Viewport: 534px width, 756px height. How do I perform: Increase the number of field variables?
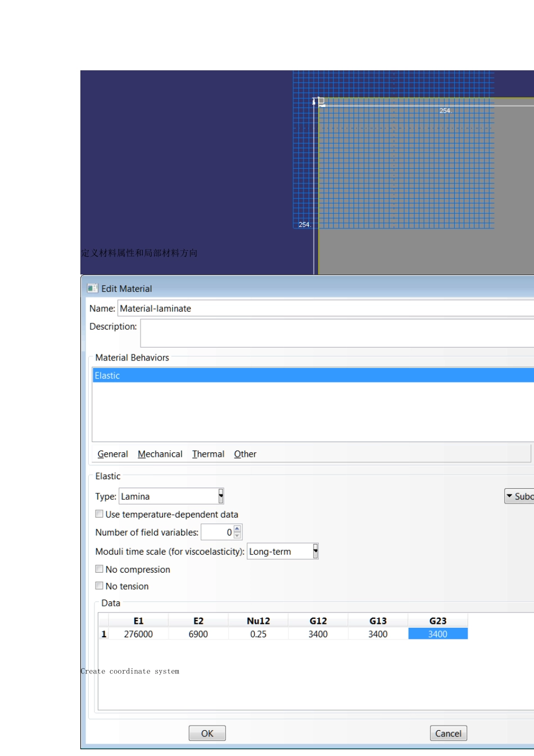click(x=237, y=529)
